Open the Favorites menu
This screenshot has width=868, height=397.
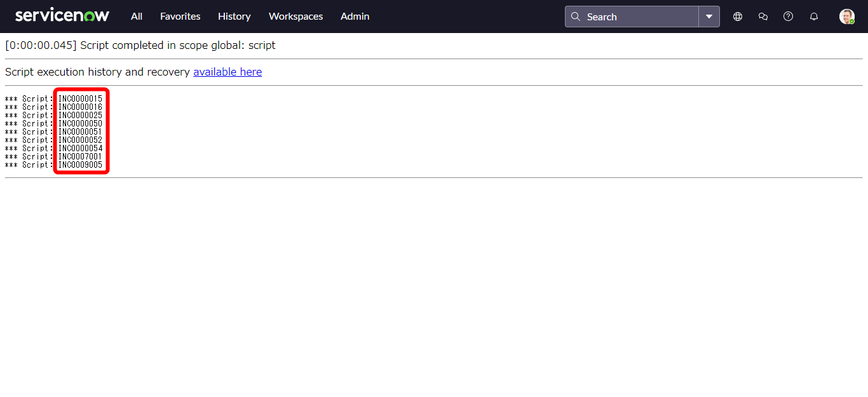tap(180, 17)
